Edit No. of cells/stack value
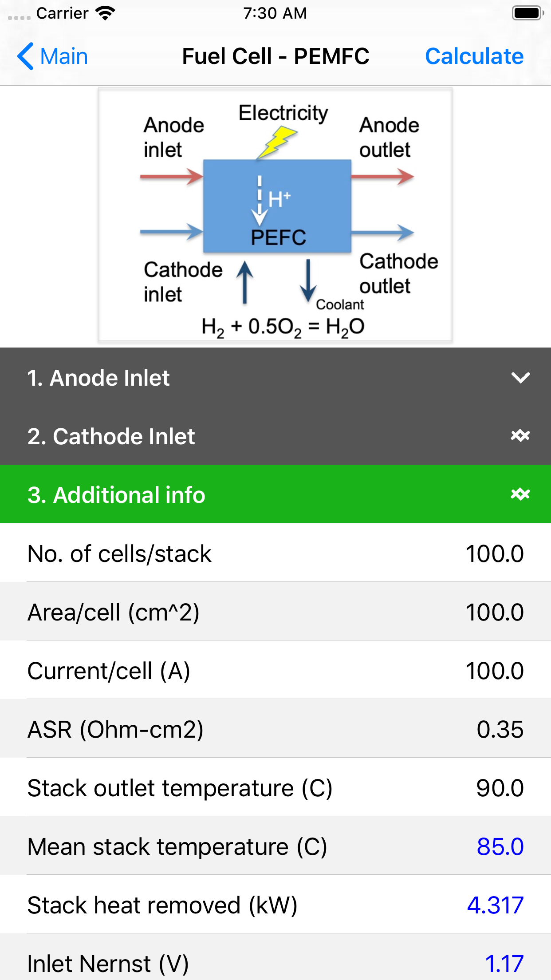 tap(494, 553)
